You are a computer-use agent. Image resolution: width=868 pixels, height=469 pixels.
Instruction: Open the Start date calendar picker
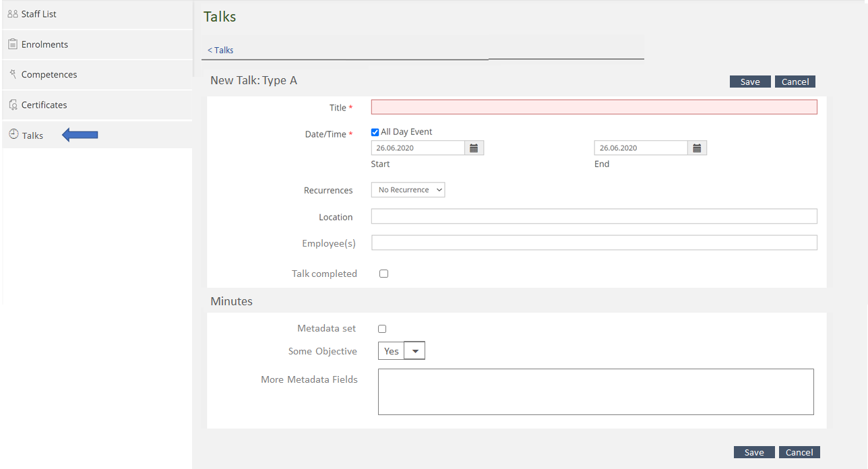[474, 148]
